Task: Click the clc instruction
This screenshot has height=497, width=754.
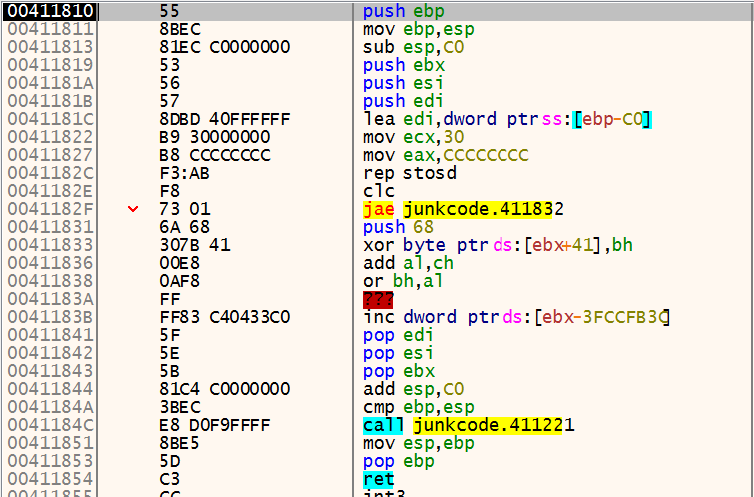Action: (376, 191)
